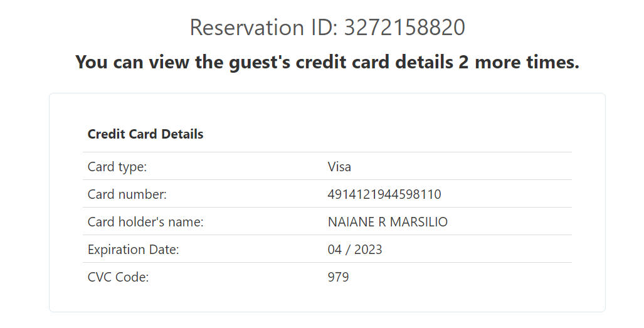Click the remaining views notice text
Viewport: 644px width, 328px height.
(x=327, y=62)
